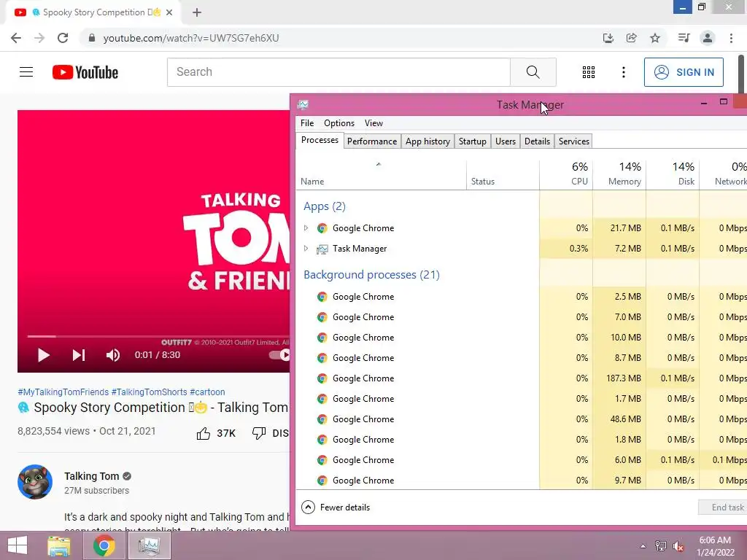Select Chrome process using 187.3 MB

click(522, 378)
